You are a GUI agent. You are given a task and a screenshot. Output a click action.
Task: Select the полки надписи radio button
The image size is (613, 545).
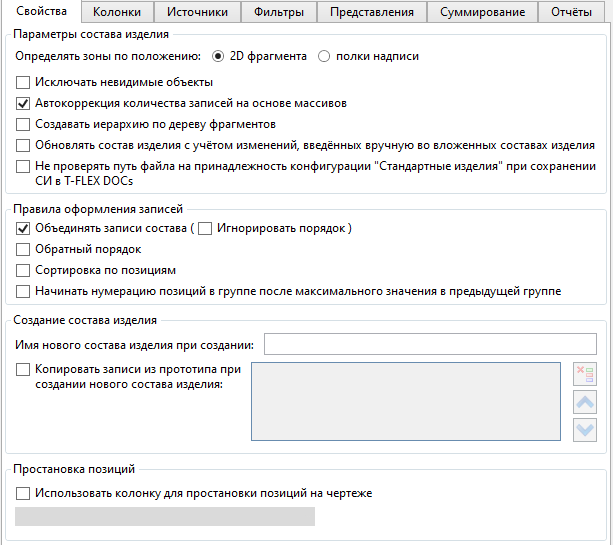(x=324, y=56)
